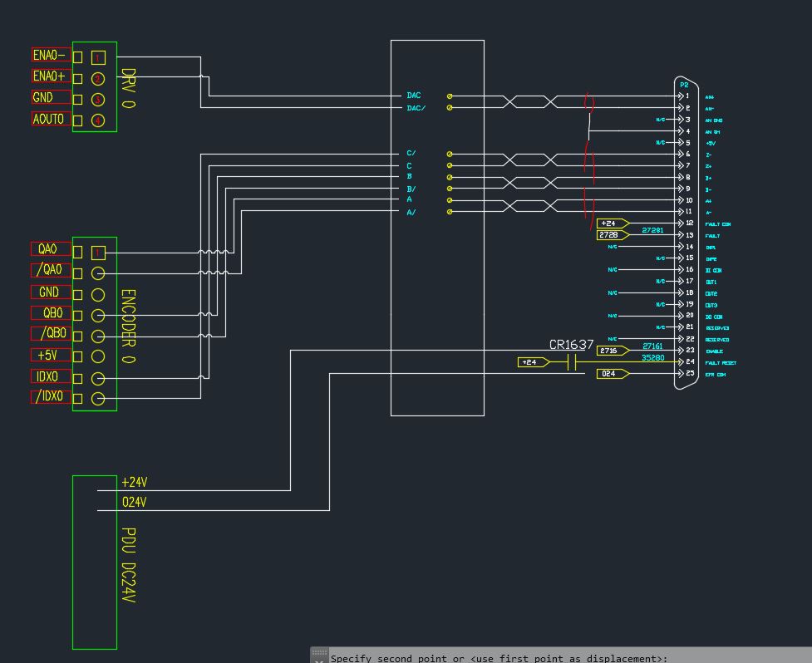Select the QA0 signal label

pyautogui.click(x=48, y=249)
